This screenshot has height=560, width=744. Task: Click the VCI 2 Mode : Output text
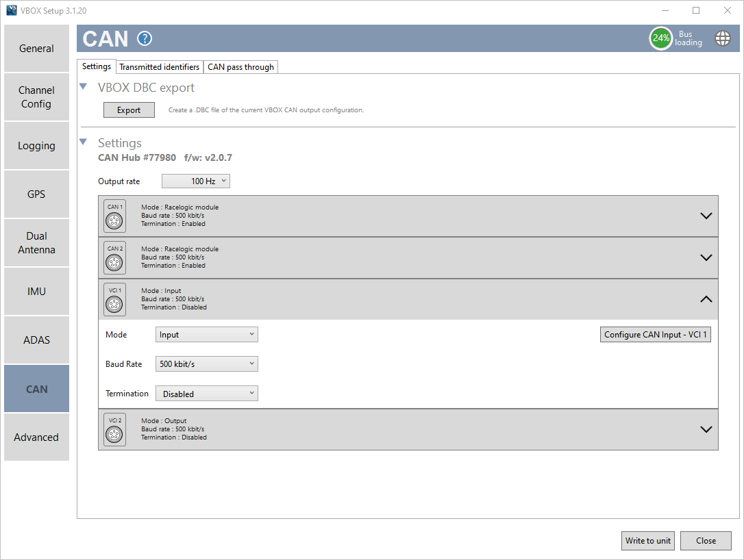click(x=164, y=420)
